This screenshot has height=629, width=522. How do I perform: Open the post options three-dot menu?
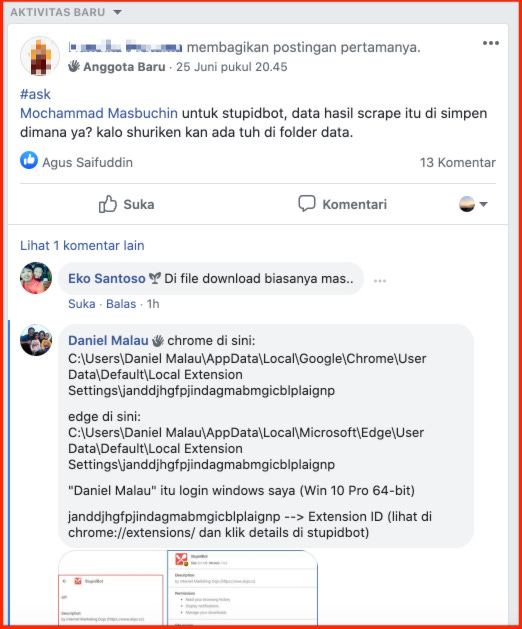coord(490,43)
